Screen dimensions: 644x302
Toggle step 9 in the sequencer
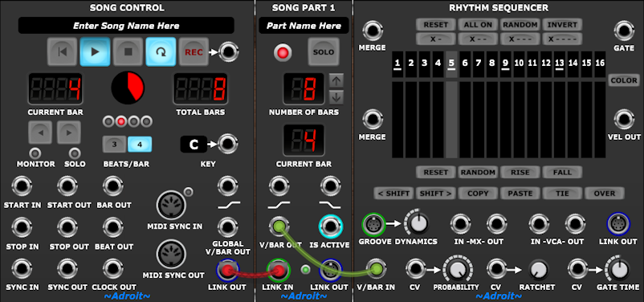coord(505,64)
